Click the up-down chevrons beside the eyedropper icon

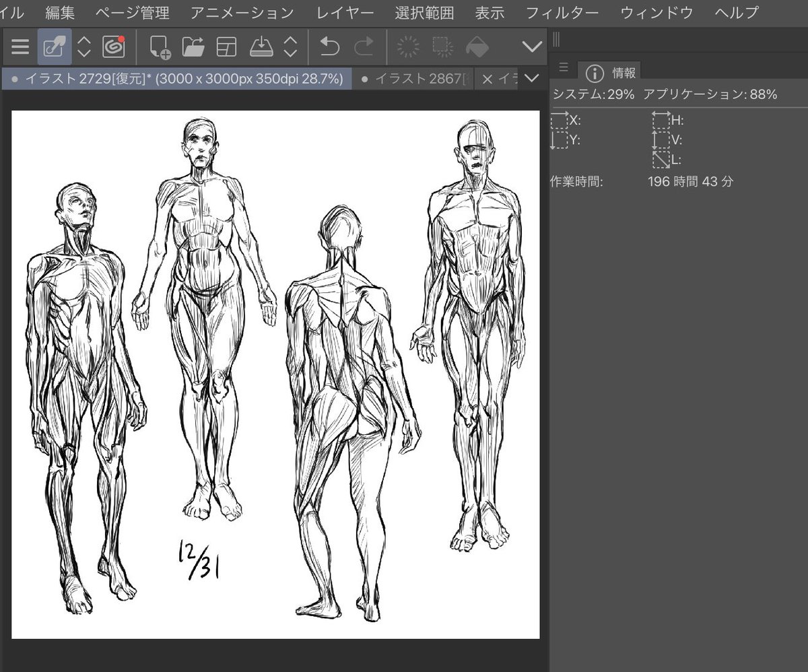click(84, 47)
